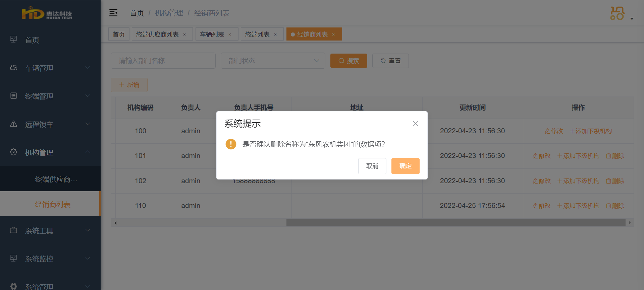Click the 首页 monitor icon in sidebar

click(13, 40)
